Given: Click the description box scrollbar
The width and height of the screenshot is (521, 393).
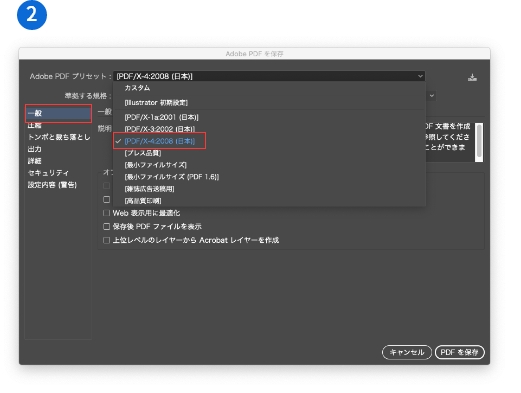Looking at the screenshot, I should (479, 142).
